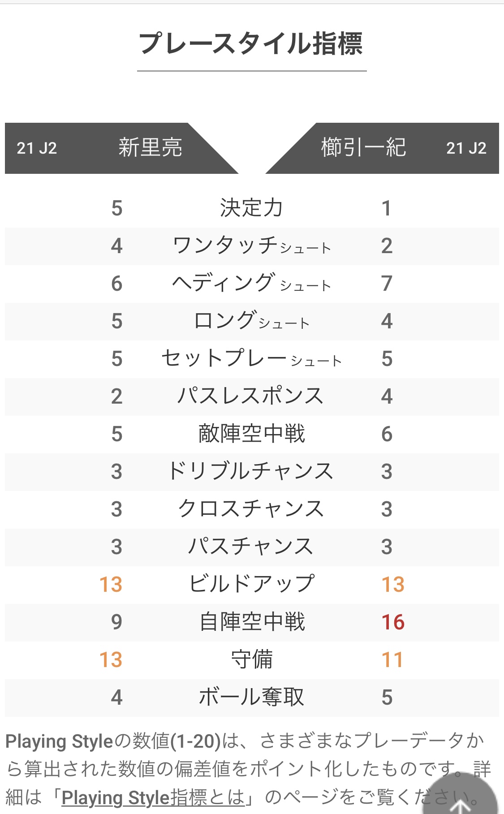Image resolution: width=504 pixels, height=814 pixels.
Task: Select the 櫛引一紀 player header
Action: (x=363, y=148)
